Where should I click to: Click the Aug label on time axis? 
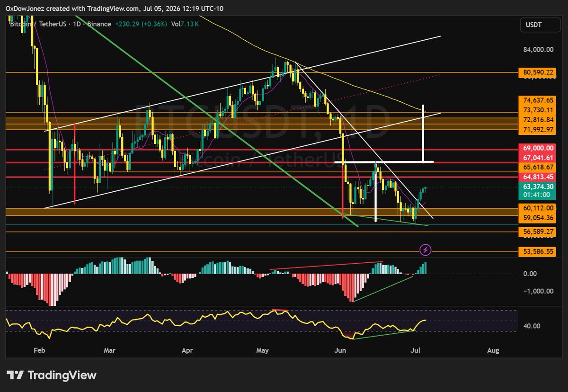click(493, 350)
